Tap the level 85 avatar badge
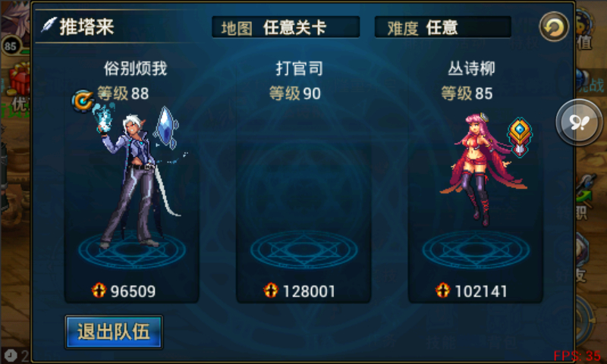 11,47
